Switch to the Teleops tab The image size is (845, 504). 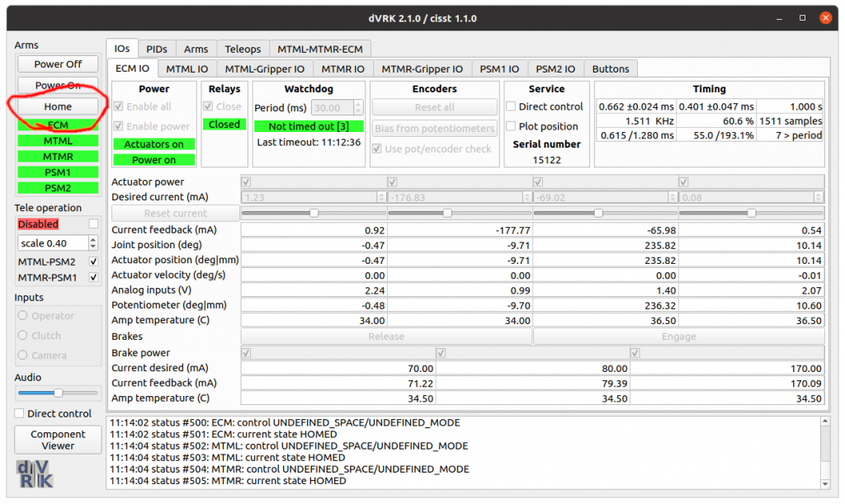coord(243,49)
